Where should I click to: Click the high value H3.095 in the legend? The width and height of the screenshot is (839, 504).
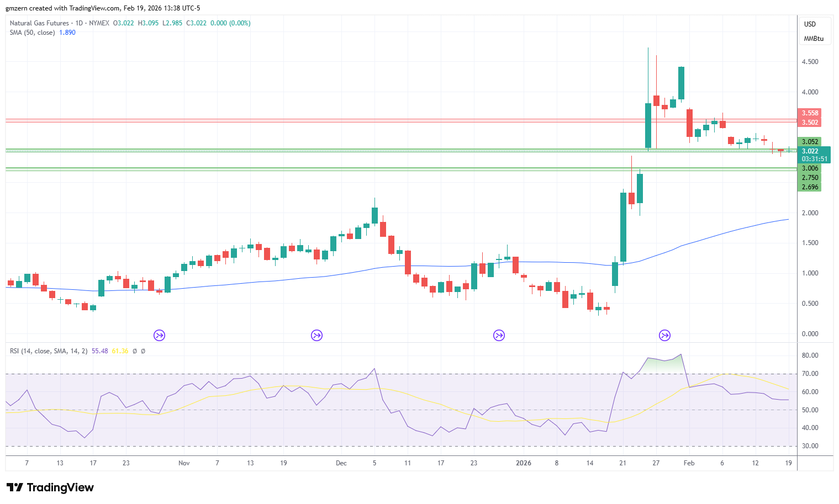coord(148,23)
